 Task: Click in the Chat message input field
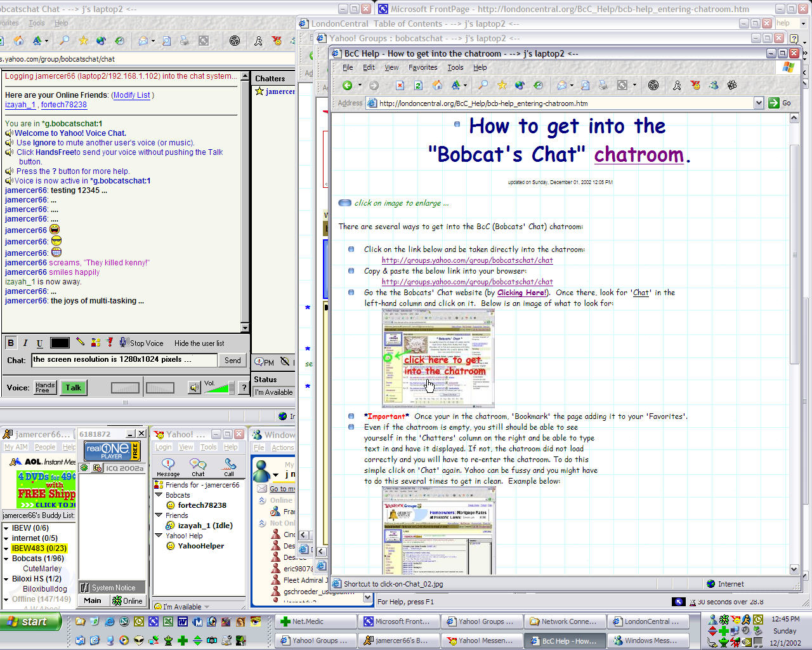pos(124,360)
